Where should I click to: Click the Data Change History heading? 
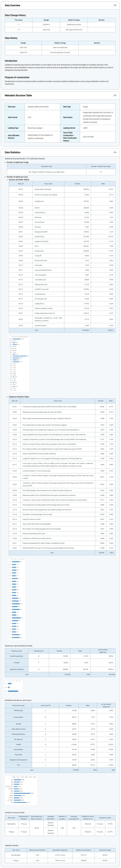pyautogui.click(x=15, y=15)
